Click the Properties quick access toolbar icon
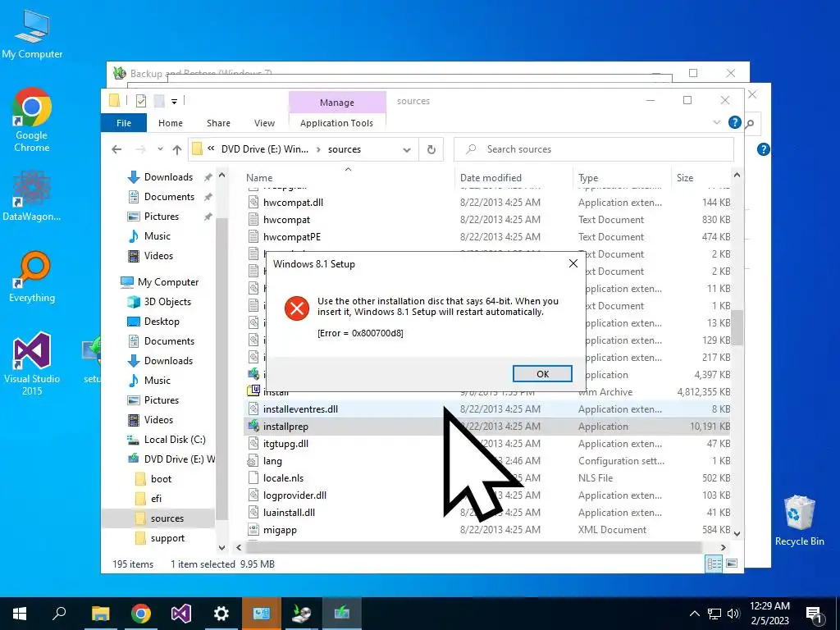Screen dimensions: 840x630 coord(141,101)
